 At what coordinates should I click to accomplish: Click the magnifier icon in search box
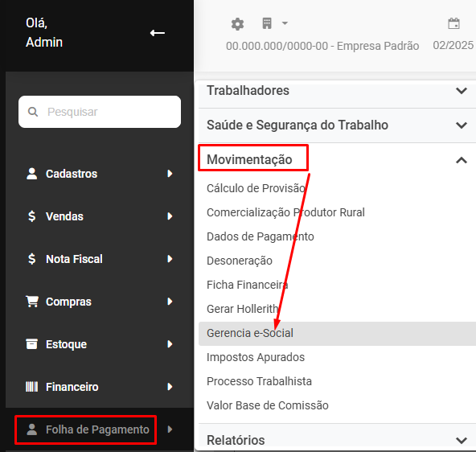(x=33, y=112)
